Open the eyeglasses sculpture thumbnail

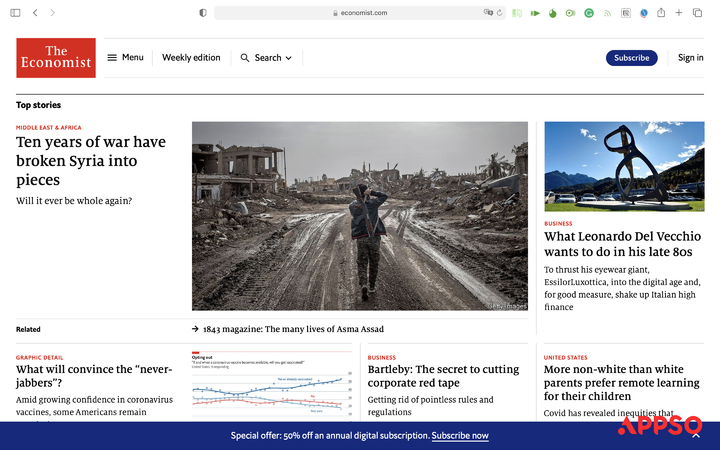coord(624,166)
